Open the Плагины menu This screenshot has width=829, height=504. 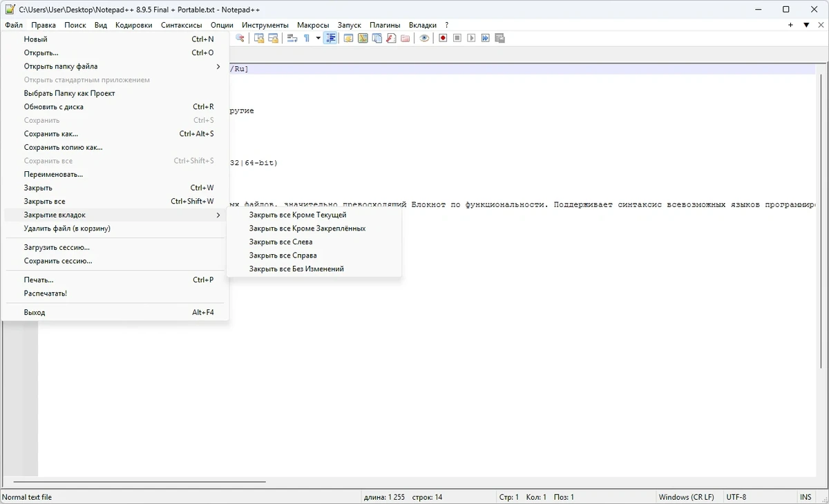click(385, 25)
